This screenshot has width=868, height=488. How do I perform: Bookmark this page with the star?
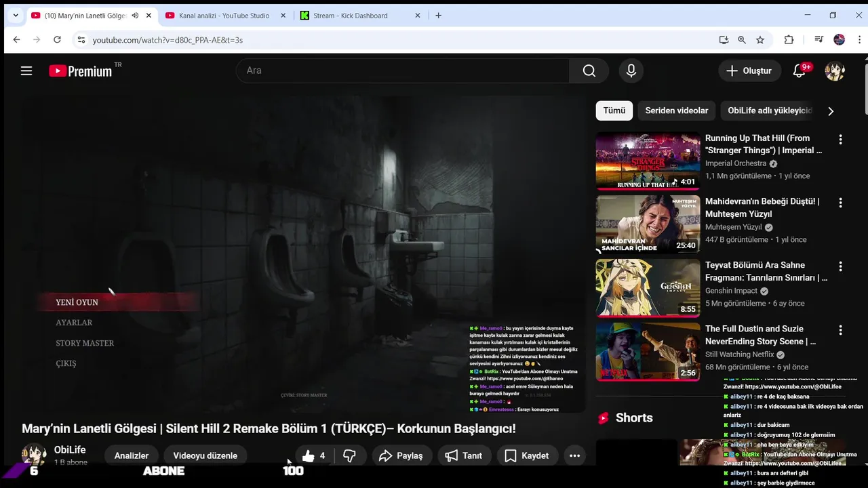click(760, 40)
